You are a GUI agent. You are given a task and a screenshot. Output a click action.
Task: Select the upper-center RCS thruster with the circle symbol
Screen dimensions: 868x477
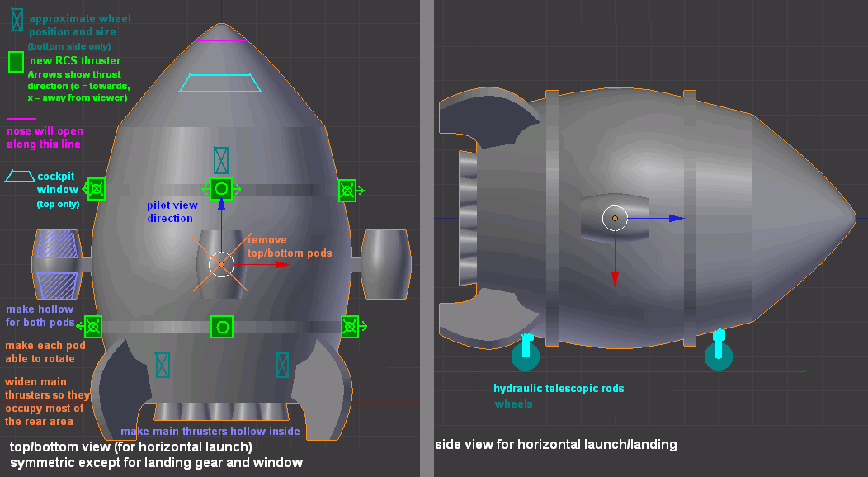pyautogui.click(x=221, y=189)
